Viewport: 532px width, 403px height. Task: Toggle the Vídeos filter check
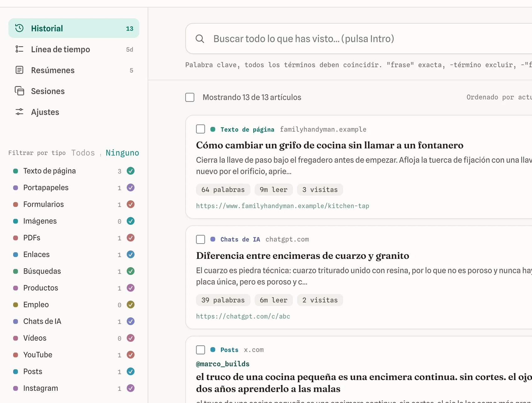130,338
